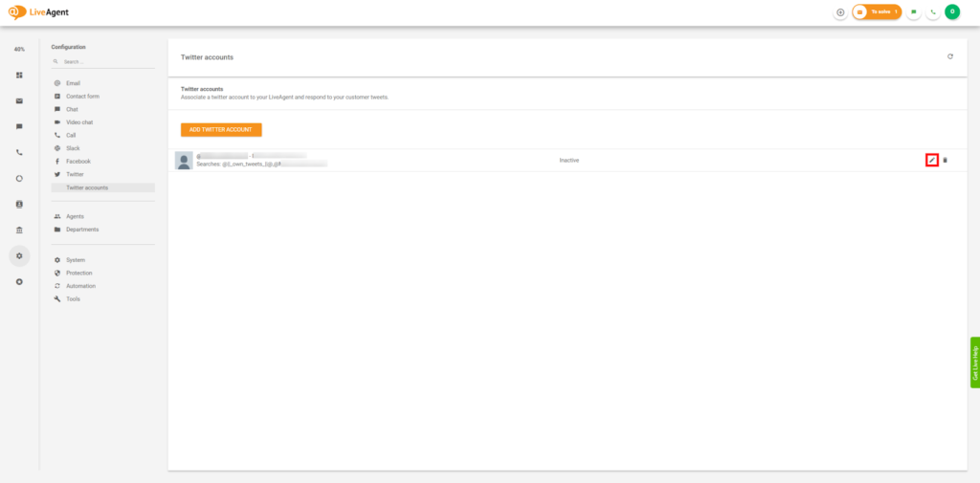Open the Customers contact icon in sidebar

click(x=19, y=204)
